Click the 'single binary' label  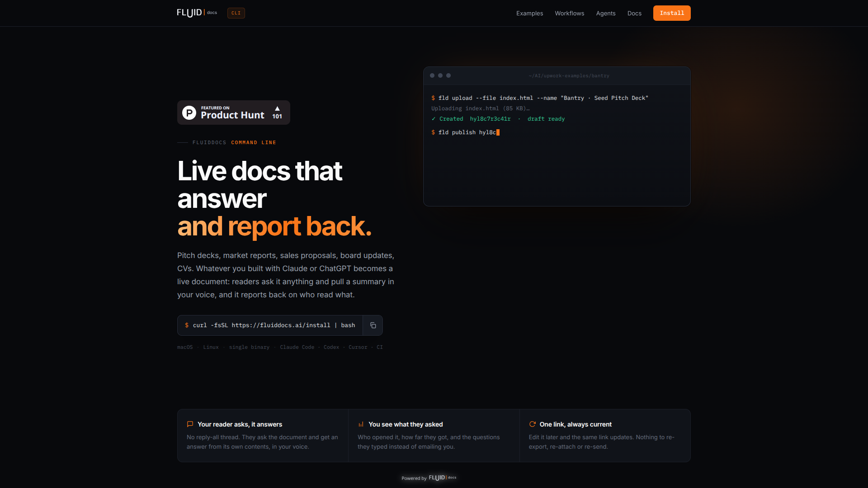[249, 347]
